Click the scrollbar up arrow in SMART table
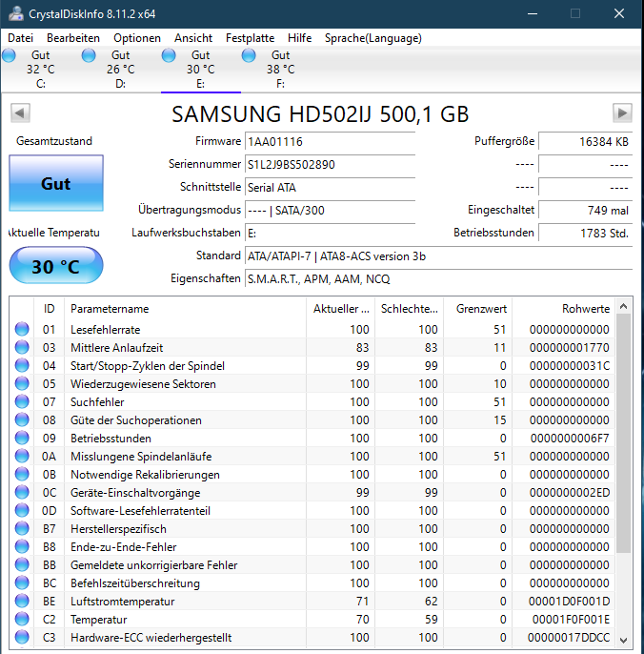Screen dimensions: 644x654 (x=624, y=307)
